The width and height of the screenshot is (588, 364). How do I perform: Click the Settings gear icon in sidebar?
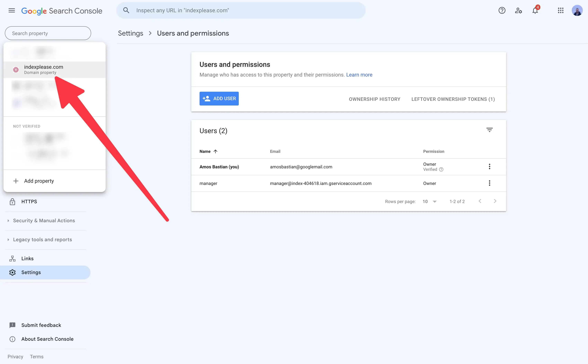12,272
